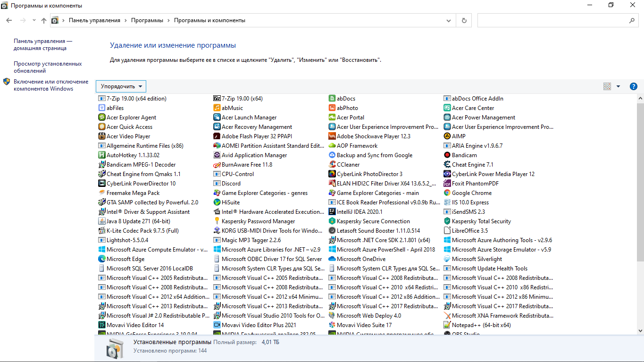Click the Google Chrome icon
The image size is (644, 362).
tap(447, 193)
